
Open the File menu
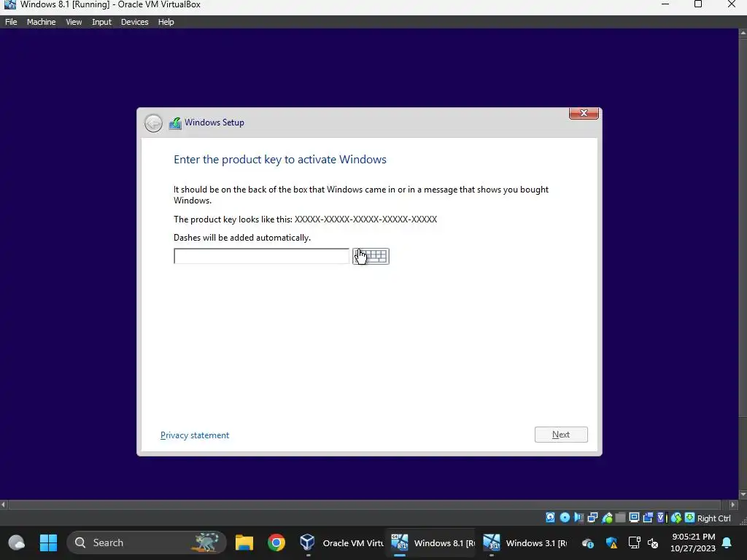click(11, 22)
